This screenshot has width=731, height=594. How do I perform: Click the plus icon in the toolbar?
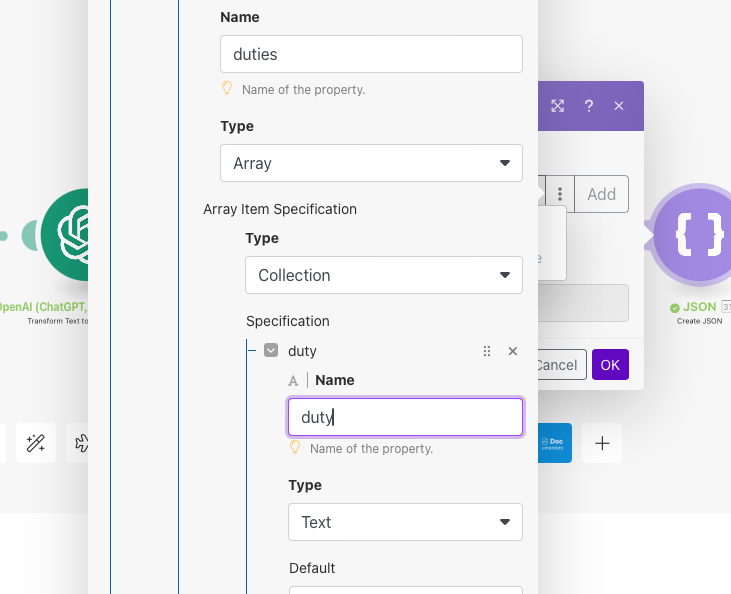coord(602,443)
